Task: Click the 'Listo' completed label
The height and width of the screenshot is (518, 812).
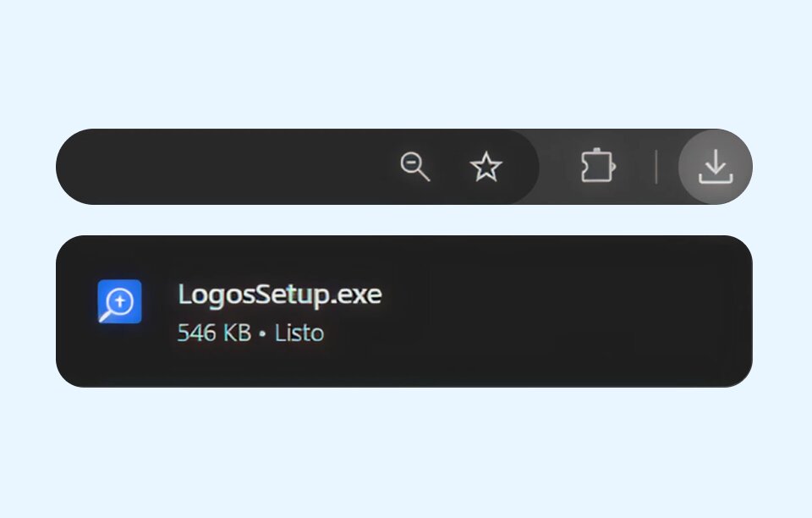Action: pos(299,333)
